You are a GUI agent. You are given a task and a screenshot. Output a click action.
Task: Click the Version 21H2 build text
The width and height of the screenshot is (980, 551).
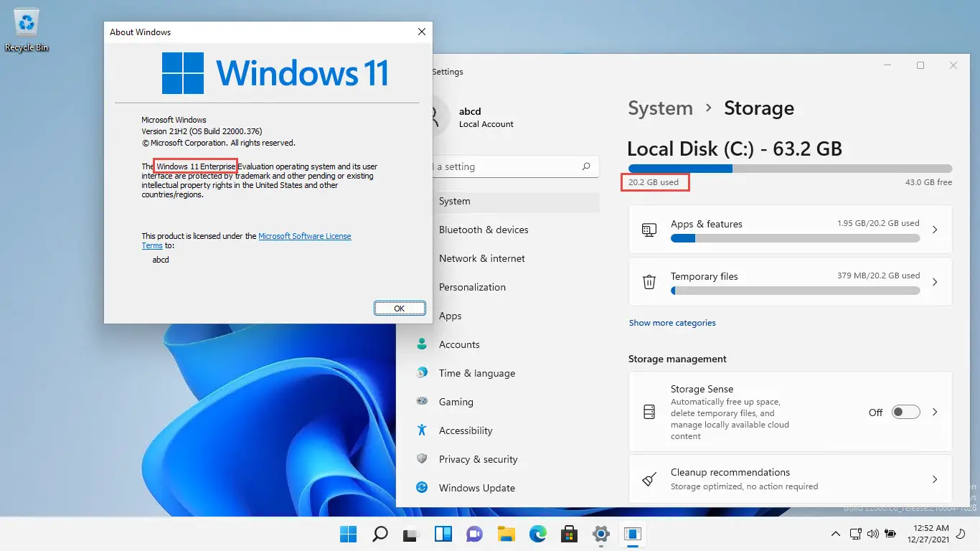202,131
